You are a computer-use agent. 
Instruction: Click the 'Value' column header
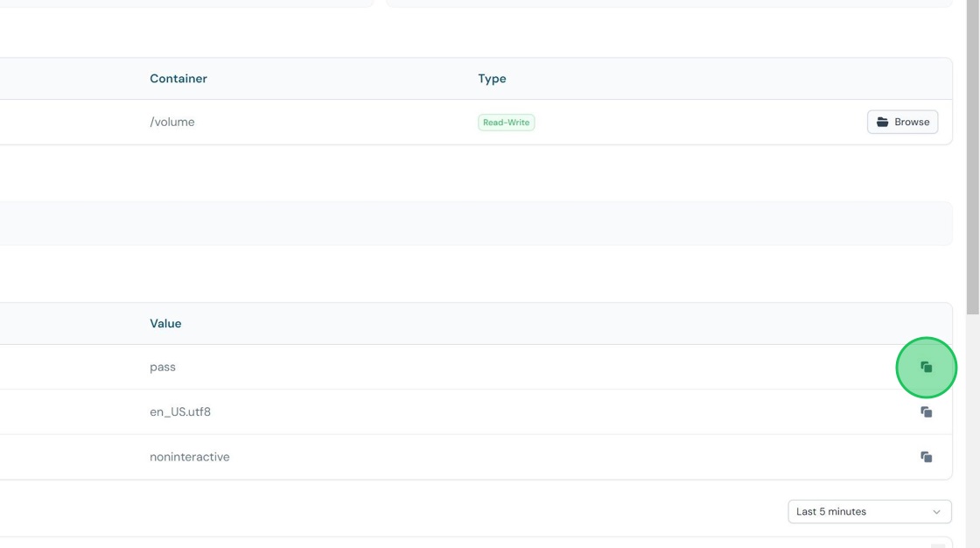[165, 323]
